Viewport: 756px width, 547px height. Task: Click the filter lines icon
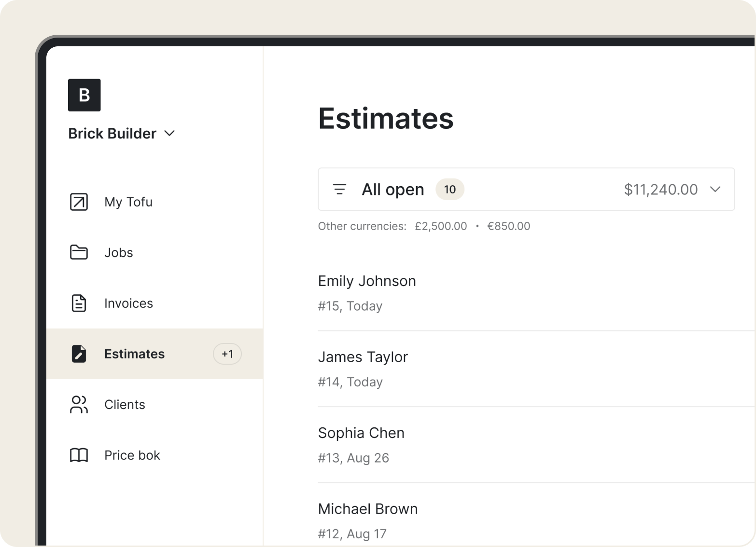tap(339, 189)
